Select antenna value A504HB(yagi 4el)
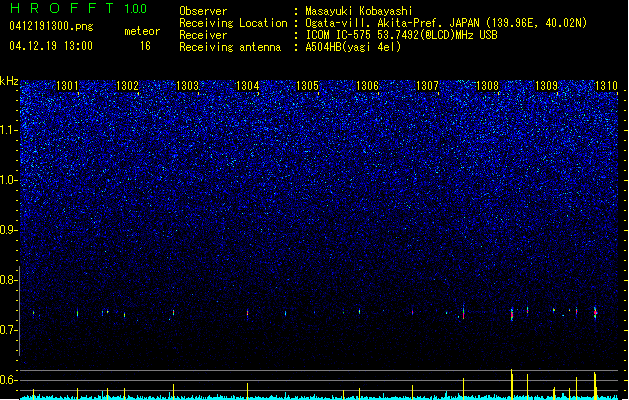 353,47
